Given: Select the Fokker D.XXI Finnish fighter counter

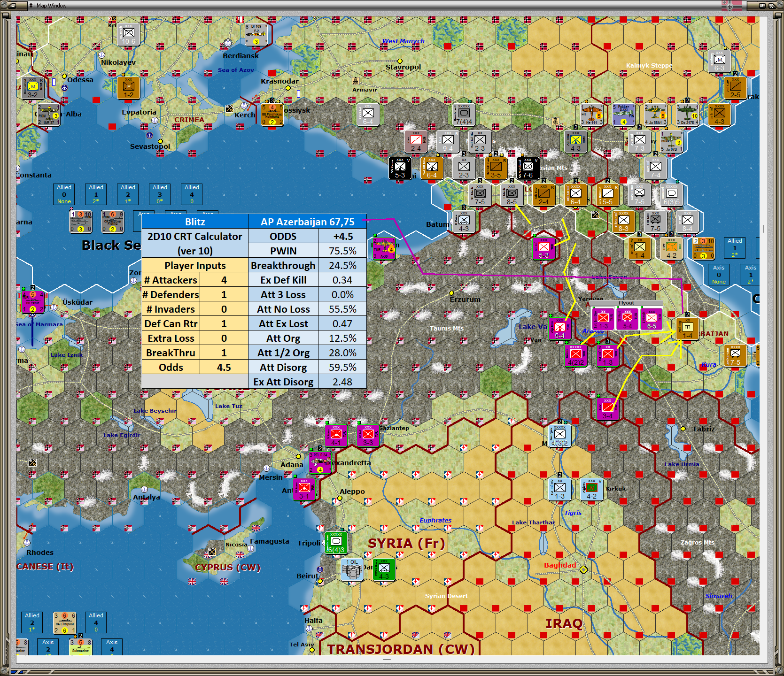Looking at the screenshot, I should pyautogui.click(x=623, y=115).
